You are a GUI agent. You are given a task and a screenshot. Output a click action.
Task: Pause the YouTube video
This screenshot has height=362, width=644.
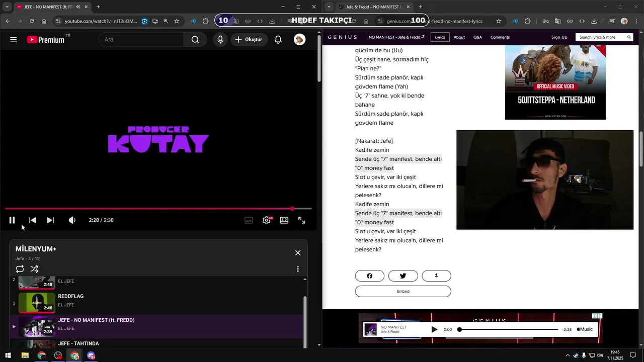(x=12, y=220)
